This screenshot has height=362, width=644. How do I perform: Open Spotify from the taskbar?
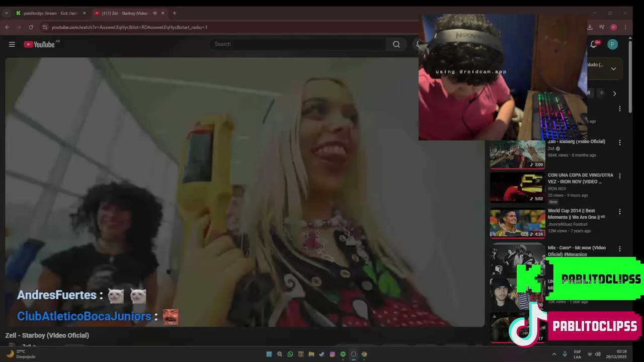click(343, 354)
